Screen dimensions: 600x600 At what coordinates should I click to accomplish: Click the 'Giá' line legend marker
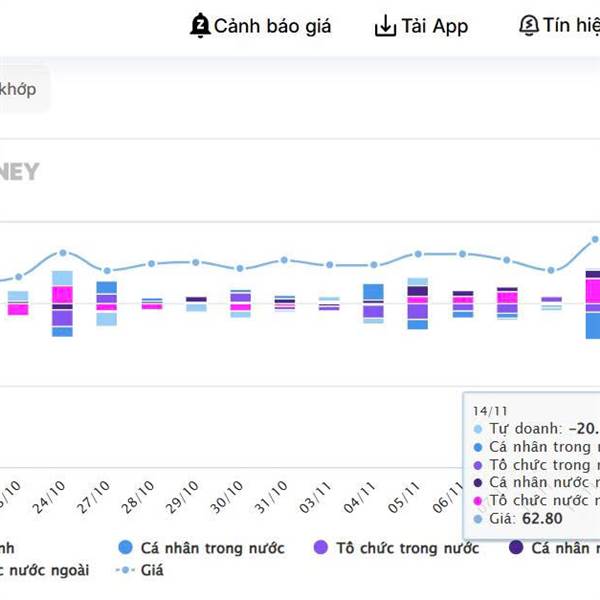tap(125, 571)
